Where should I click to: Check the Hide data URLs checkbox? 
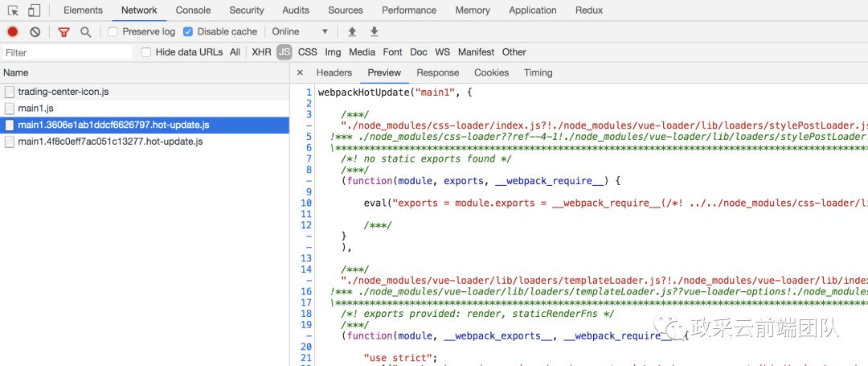(x=146, y=52)
